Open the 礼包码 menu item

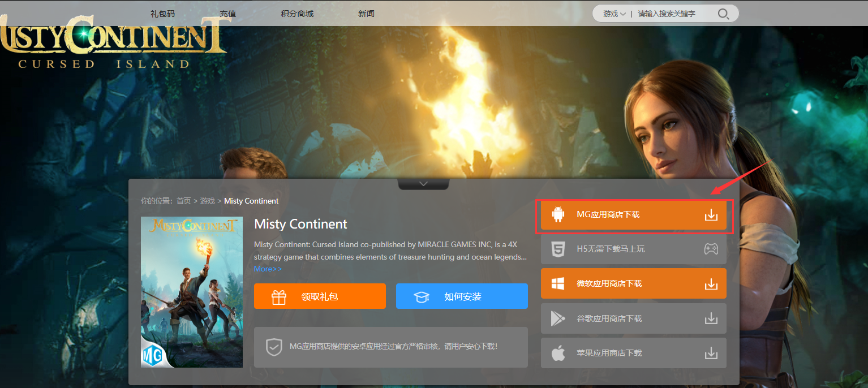[x=162, y=14]
